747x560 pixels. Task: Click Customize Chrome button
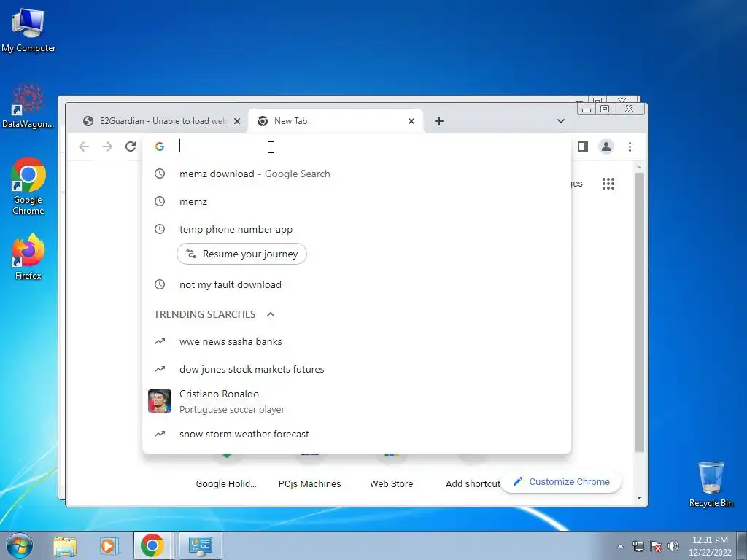pyautogui.click(x=561, y=482)
